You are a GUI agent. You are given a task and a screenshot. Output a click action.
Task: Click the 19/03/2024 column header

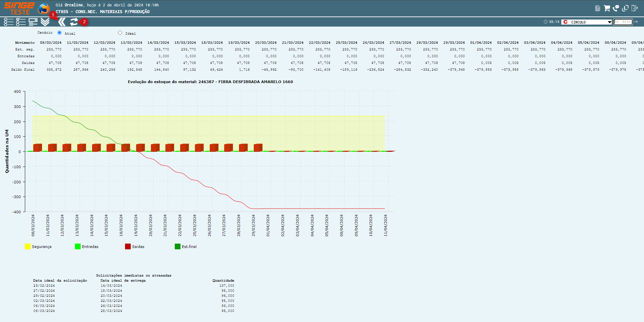(239, 43)
